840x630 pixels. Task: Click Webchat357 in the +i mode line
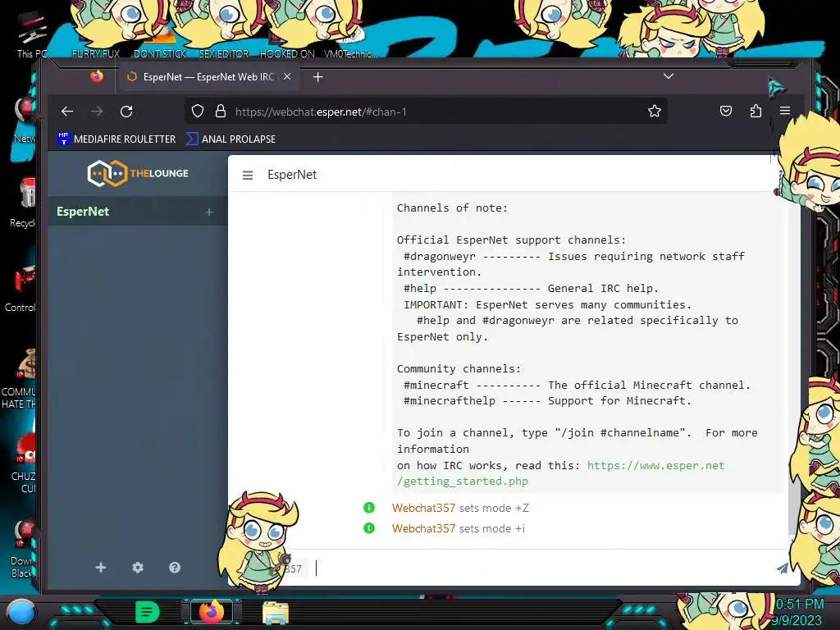[x=424, y=529]
